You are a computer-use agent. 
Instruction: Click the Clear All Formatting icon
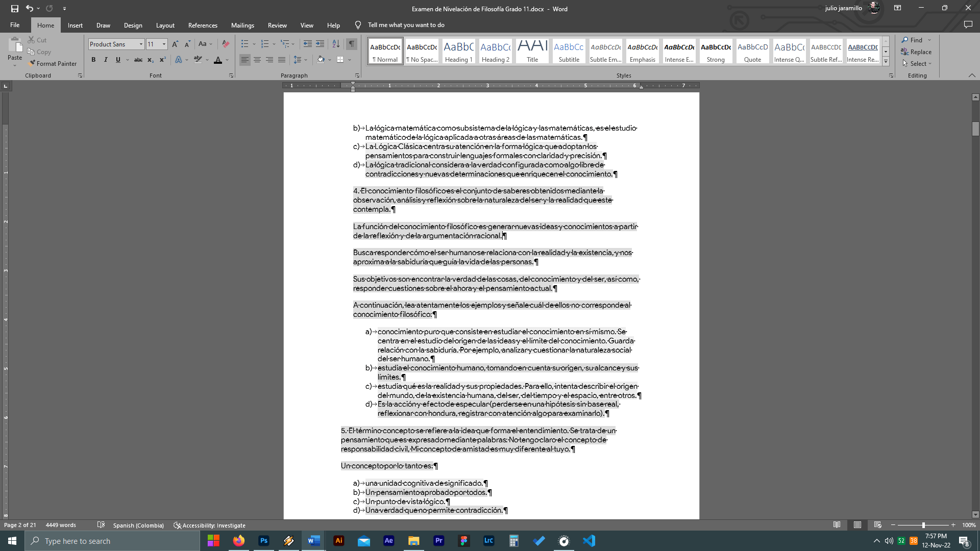226,44
